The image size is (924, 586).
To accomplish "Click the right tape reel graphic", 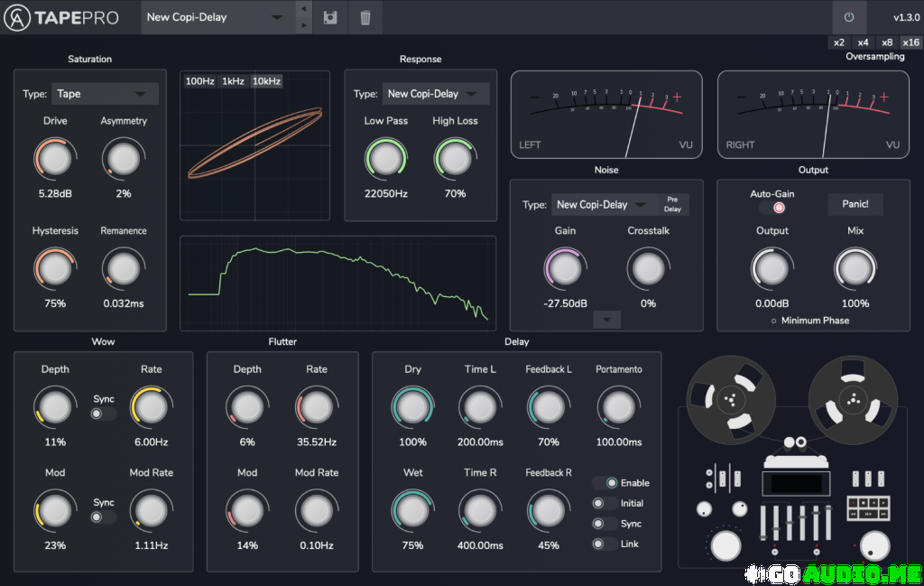I will pos(853,400).
